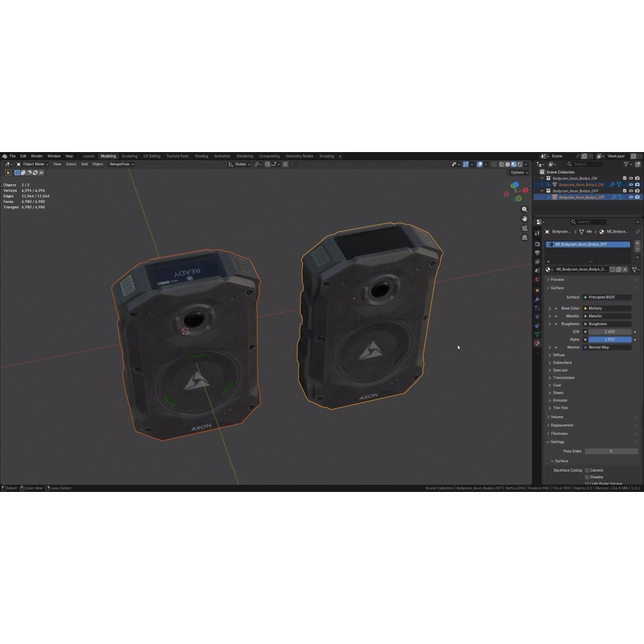Open the Tool properties tab
Viewport: 644px width, 644px height.
point(537,233)
